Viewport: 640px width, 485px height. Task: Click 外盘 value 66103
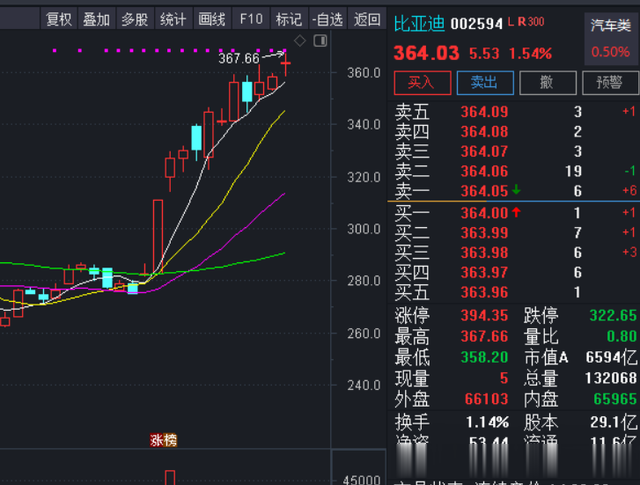click(x=487, y=399)
